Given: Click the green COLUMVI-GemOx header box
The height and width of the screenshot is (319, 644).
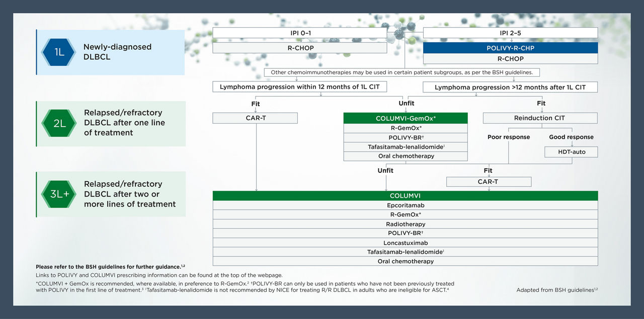Looking at the screenshot, I should click(x=405, y=118).
